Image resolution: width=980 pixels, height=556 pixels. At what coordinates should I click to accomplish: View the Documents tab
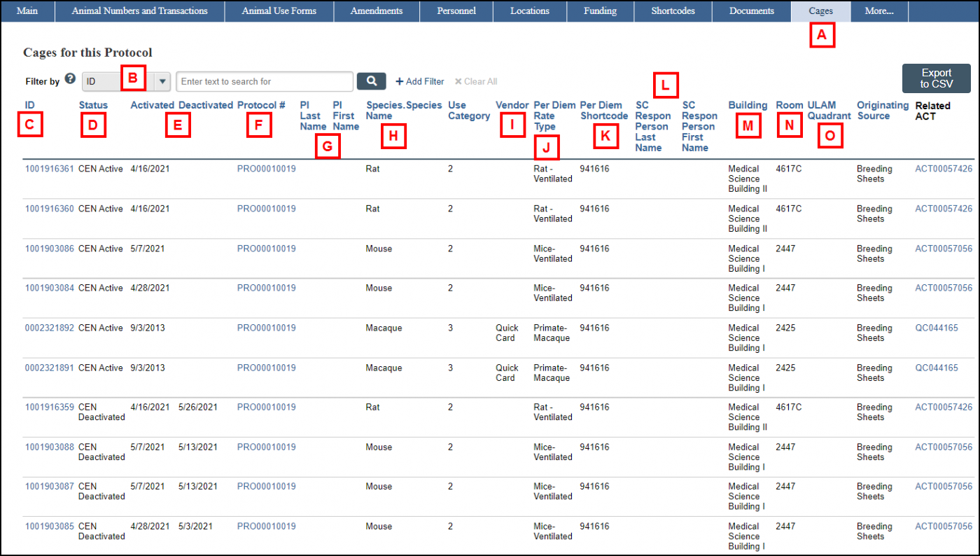(x=752, y=11)
